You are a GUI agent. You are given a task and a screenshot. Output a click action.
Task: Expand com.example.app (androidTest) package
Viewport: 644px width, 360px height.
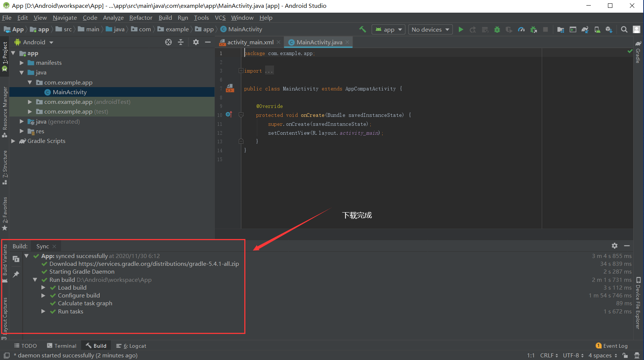click(30, 102)
